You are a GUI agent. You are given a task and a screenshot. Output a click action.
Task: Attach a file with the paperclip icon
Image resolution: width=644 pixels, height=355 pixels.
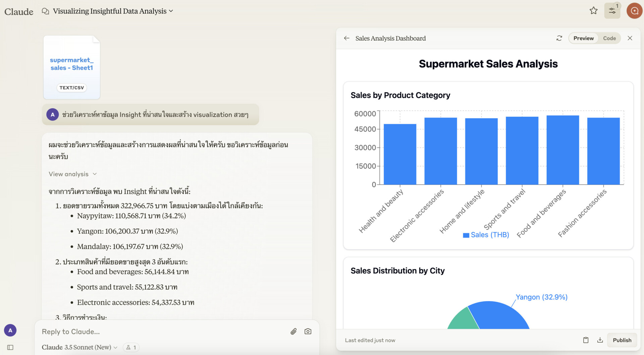tap(293, 331)
